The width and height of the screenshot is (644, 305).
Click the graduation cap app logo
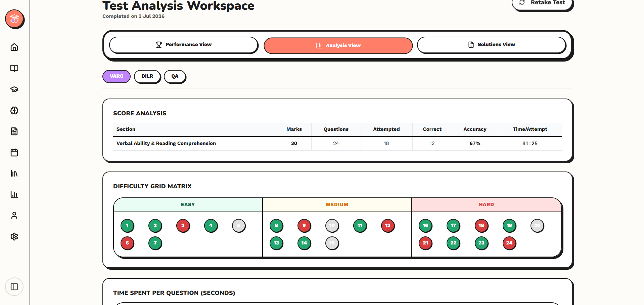click(x=14, y=19)
